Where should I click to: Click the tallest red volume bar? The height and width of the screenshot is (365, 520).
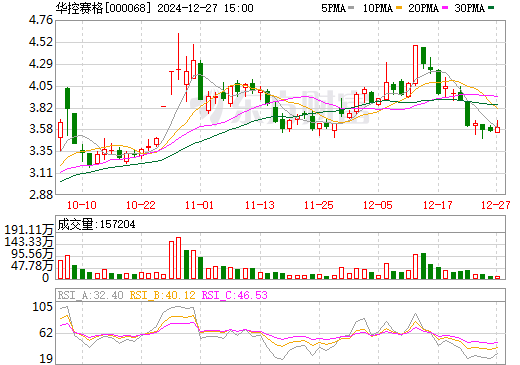[x=178, y=258]
